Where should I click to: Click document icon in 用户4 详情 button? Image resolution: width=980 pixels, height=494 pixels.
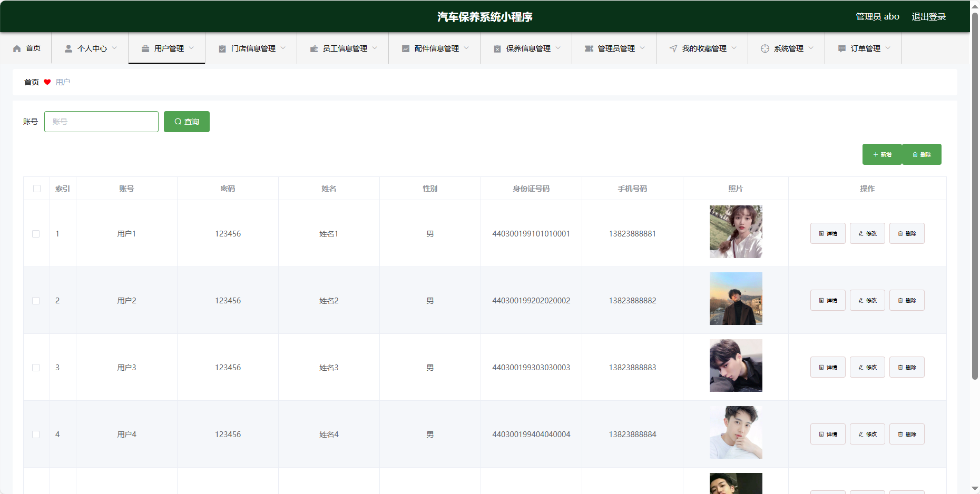(821, 434)
